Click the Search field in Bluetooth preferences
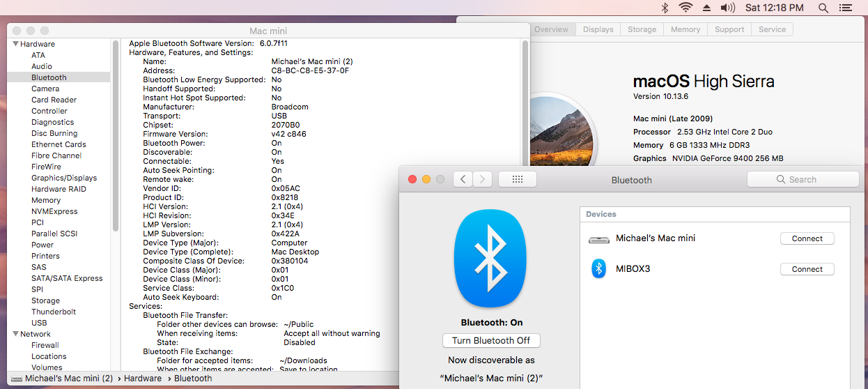Viewport: 868px width, 389px height. coord(803,179)
